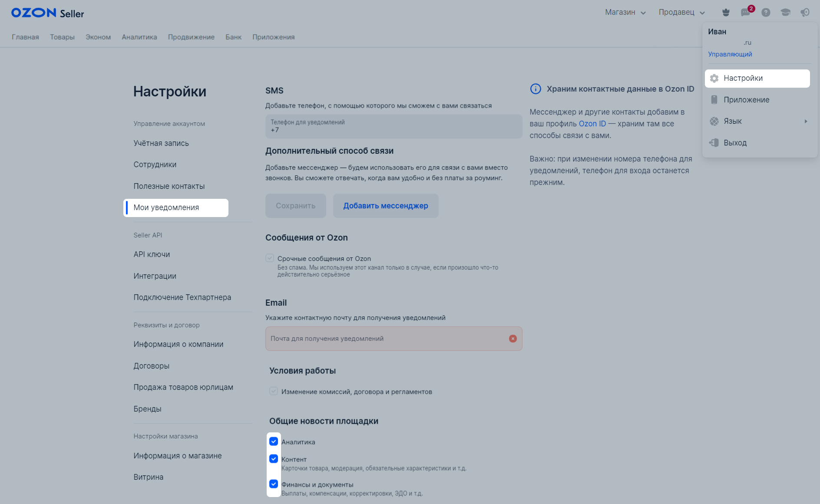This screenshot has height=504, width=820.
Task: Expand the Язык submenu arrow
Action: [806, 121]
